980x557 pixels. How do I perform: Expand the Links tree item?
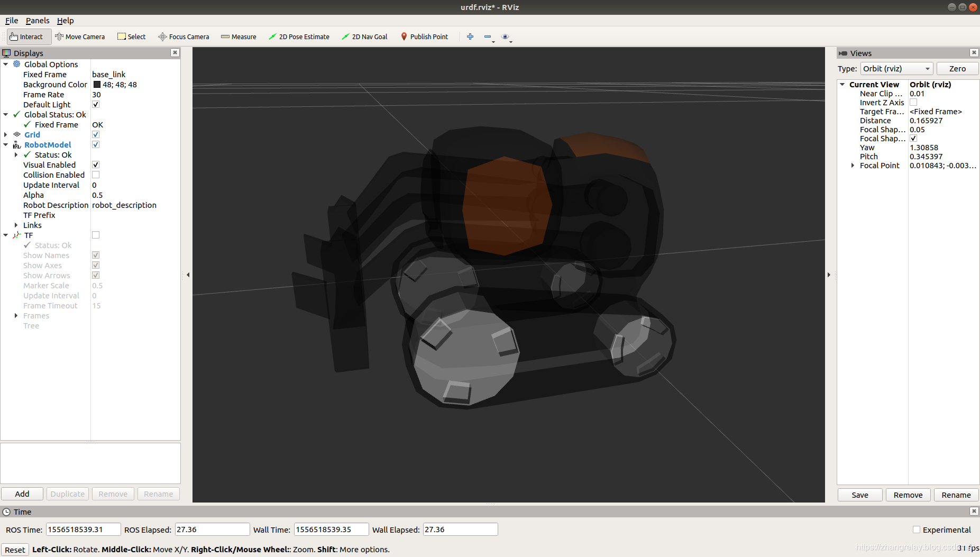[x=16, y=225]
